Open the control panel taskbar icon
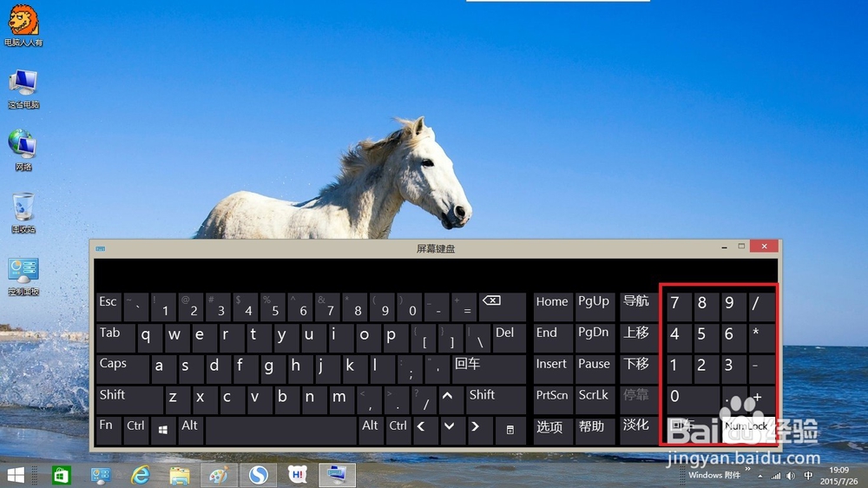 [101, 475]
